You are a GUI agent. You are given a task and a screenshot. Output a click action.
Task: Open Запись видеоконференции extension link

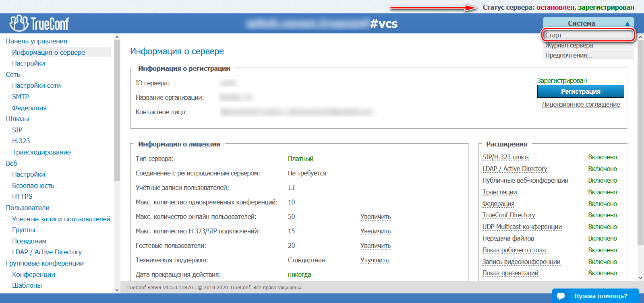tap(521, 262)
